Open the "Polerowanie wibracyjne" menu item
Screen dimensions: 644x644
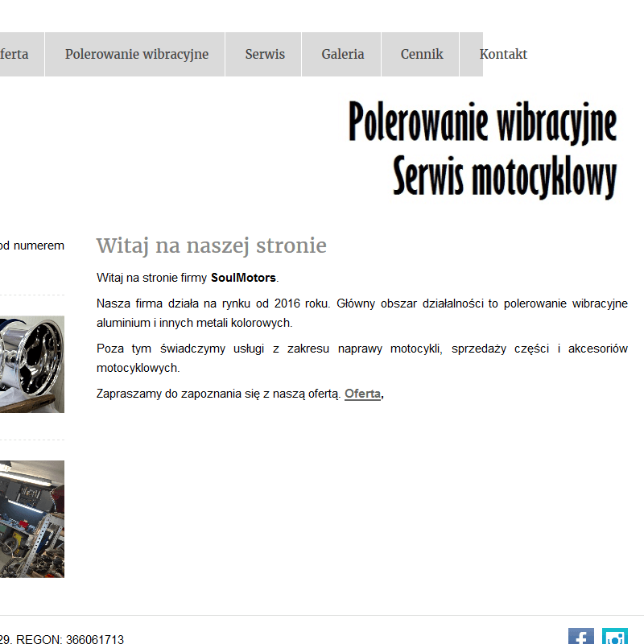[134, 54]
